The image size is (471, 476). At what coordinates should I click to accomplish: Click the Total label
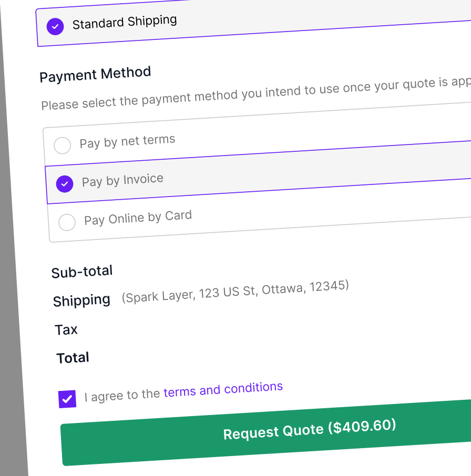pyautogui.click(x=73, y=358)
